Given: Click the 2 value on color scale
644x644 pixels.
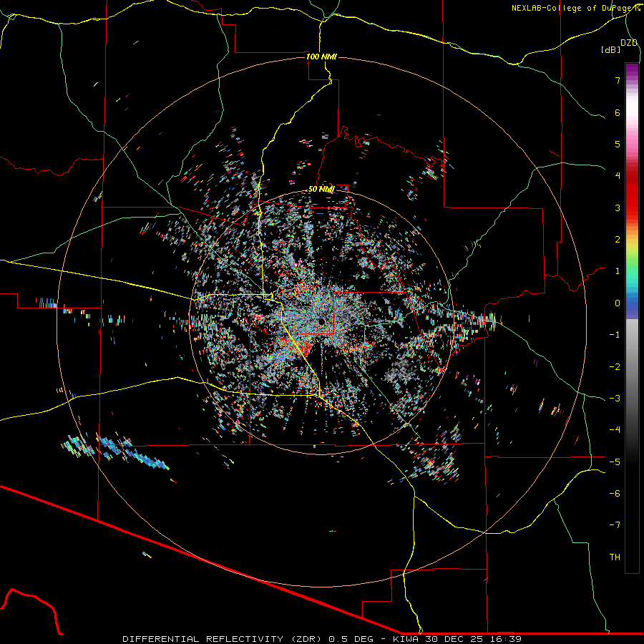Looking at the screenshot, I should pos(618,240).
